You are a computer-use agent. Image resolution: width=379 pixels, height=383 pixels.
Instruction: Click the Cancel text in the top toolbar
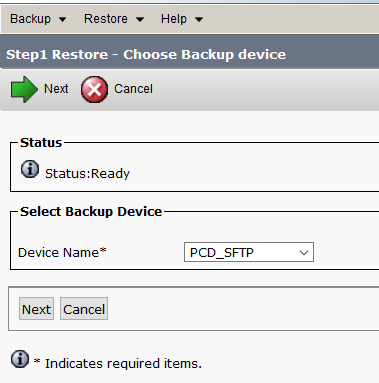pos(133,89)
